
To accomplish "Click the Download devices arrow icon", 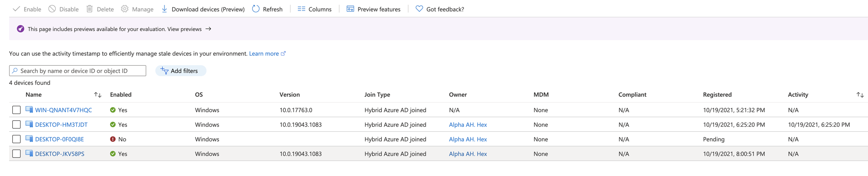I will [164, 9].
